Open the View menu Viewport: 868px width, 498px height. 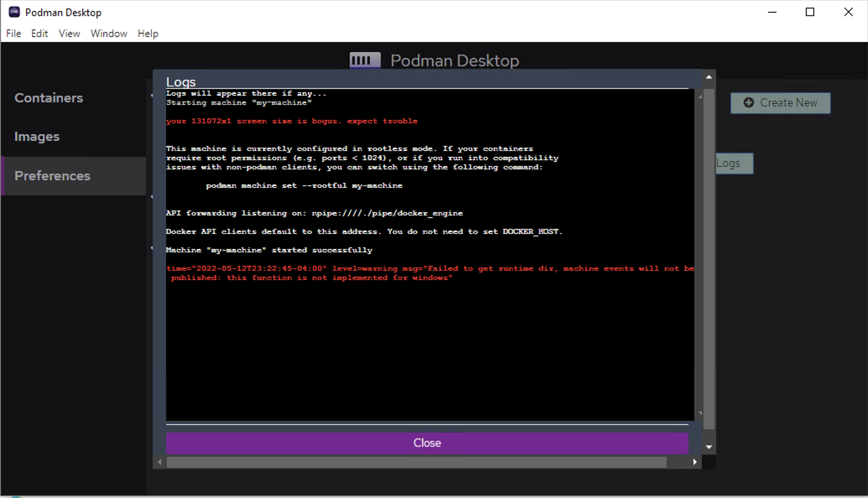(69, 33)
